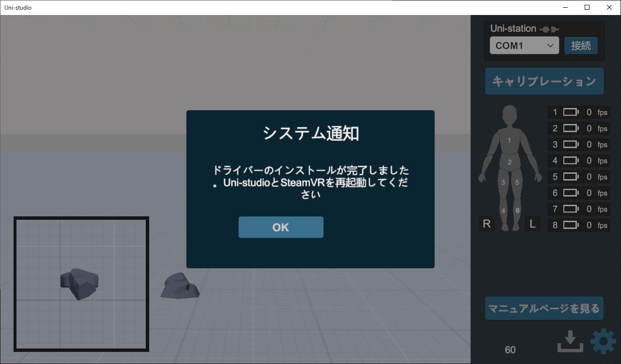
Task: Toggle the R side button
Action: click(x=487, y=224)
